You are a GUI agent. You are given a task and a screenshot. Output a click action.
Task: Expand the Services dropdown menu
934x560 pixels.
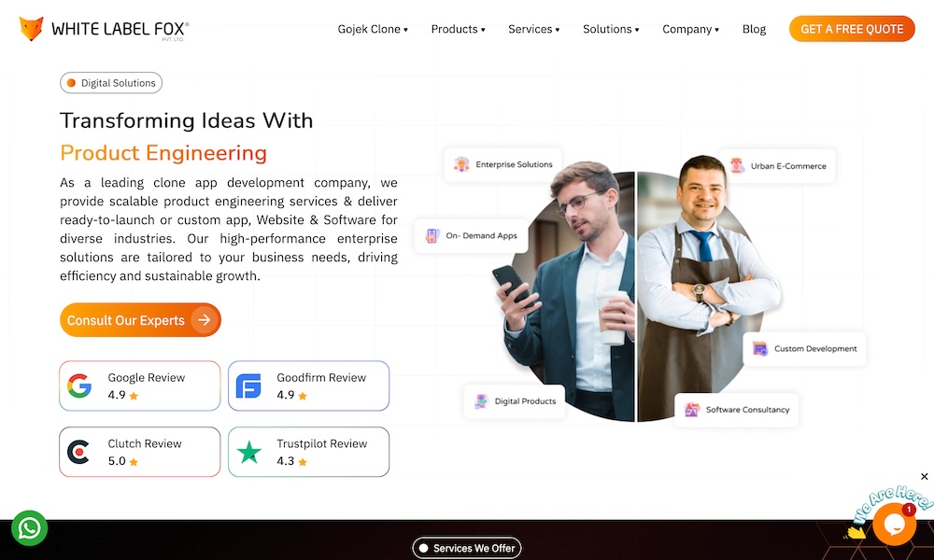(533, 29)
